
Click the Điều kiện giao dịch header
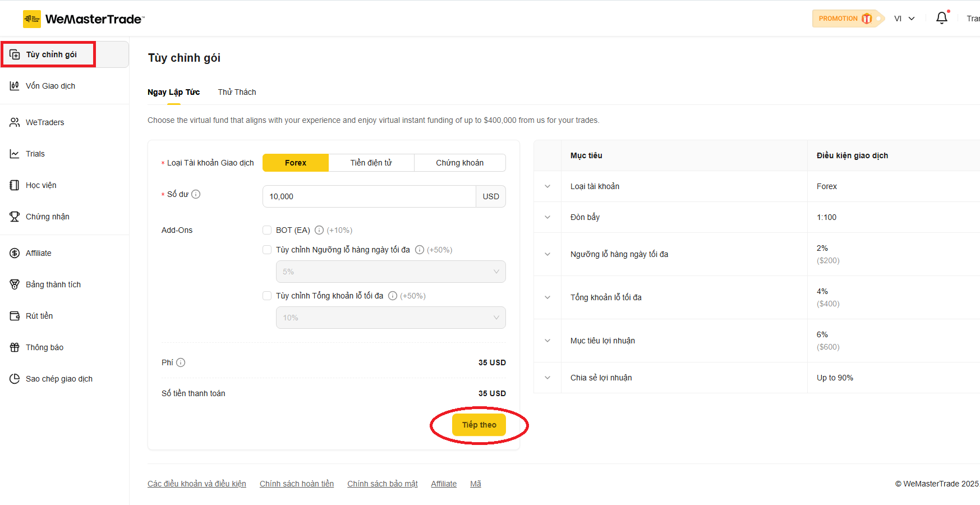[x=852, y=155]
